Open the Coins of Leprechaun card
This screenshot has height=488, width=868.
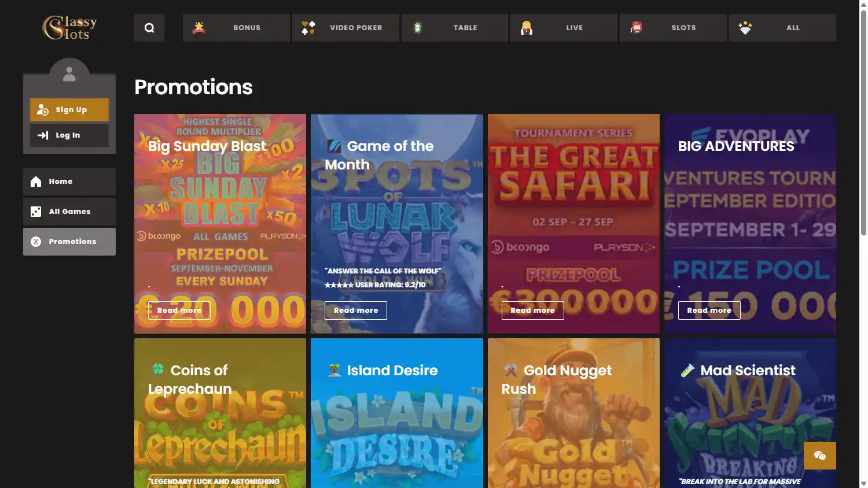click(220, 413)
